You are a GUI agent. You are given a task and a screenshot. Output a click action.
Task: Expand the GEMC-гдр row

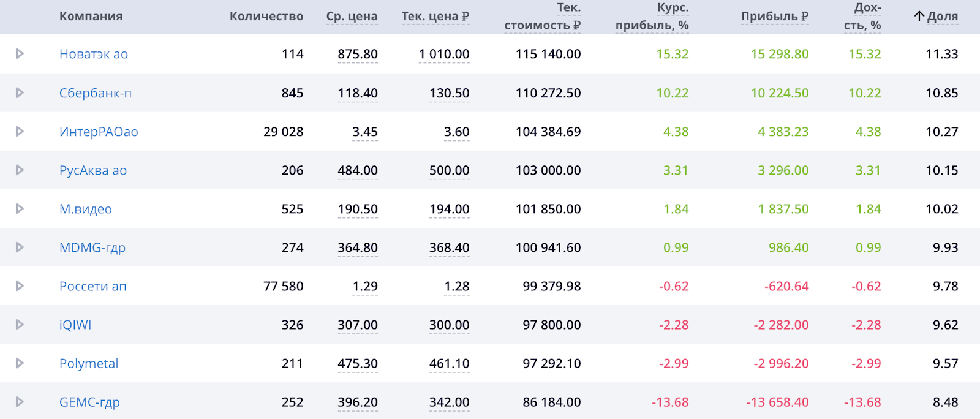[x=20, y=402]
